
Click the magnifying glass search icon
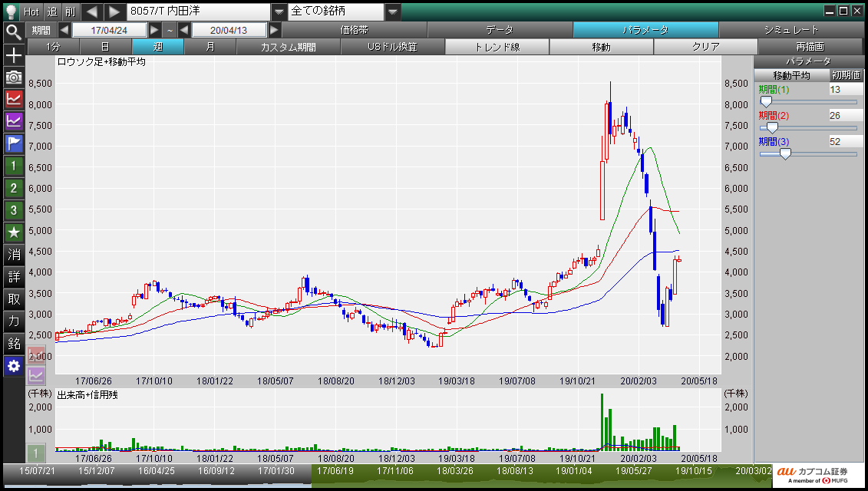13,31
